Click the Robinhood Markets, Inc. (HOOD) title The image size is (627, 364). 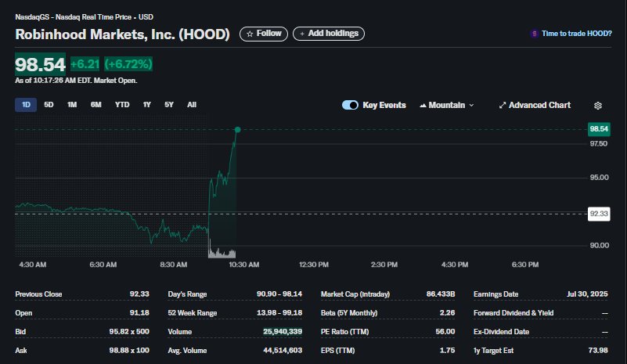(x=122, y=34)
